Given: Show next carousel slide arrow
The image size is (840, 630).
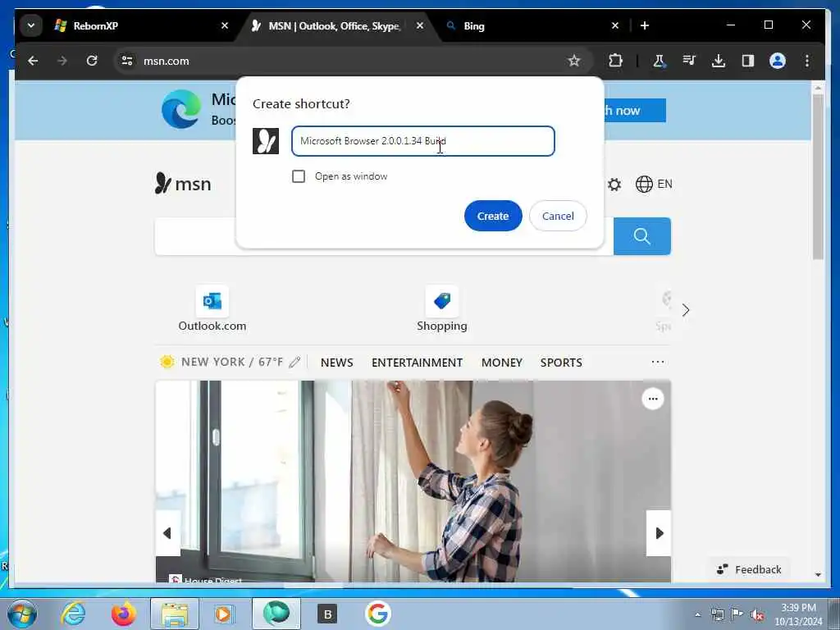Looking at the screenshot, I should click(x=659, y=533).
